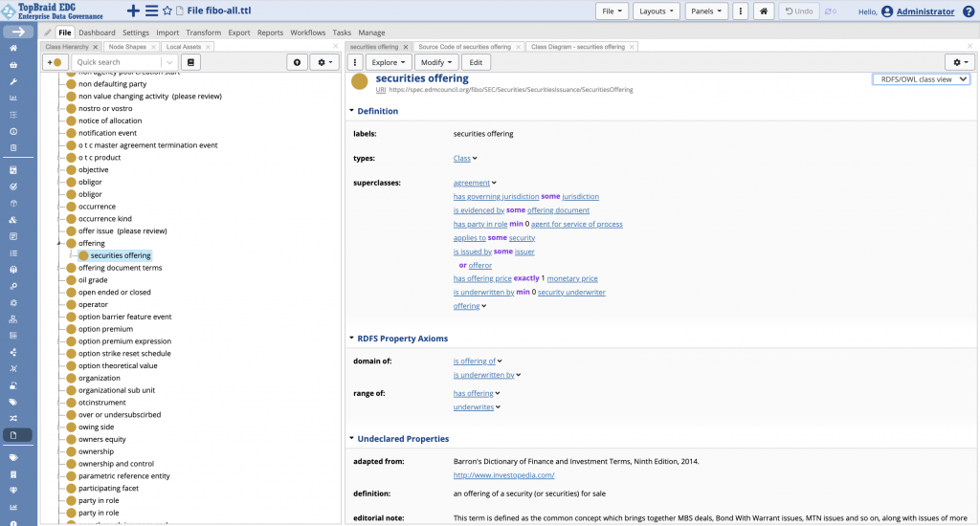Open the key icon in the left sidebar
Screen dimensions: 980x526
pyautogui.click(x=13, y=286)
